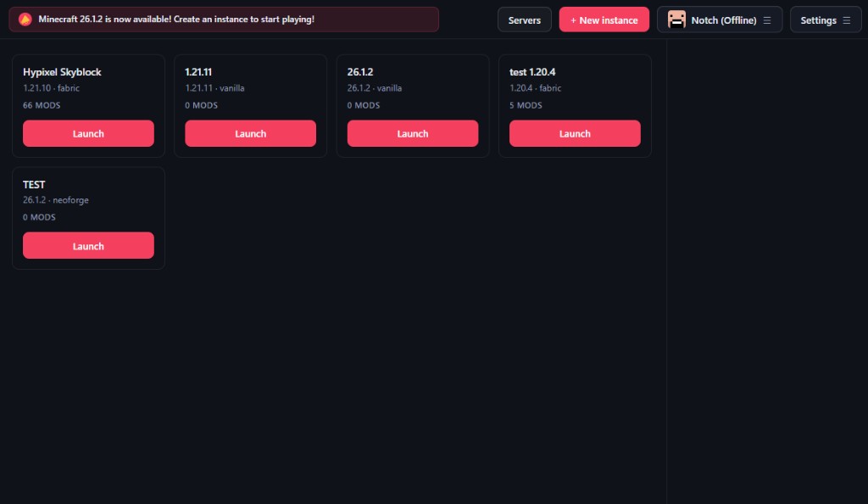Click the 1.21.11 · vanilla version text
The image size is (868, 504).
tap(214, 88)
